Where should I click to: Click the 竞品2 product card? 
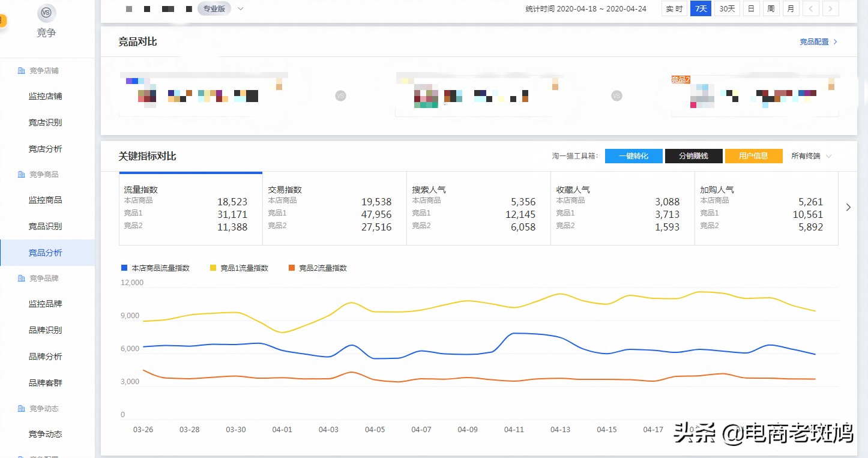pos(755,95)
